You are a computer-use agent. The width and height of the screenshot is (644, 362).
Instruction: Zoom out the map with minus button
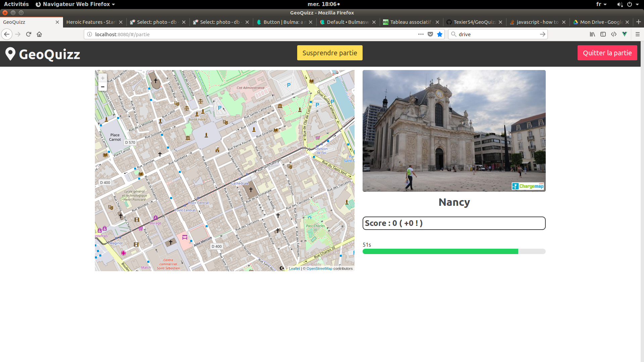tap(103, 87)
